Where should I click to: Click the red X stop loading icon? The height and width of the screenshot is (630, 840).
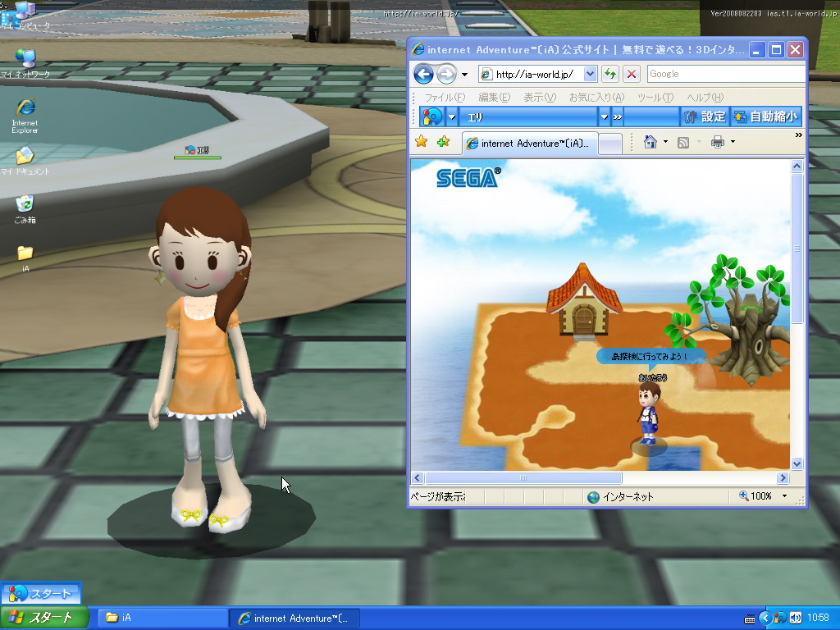[631, 75]
